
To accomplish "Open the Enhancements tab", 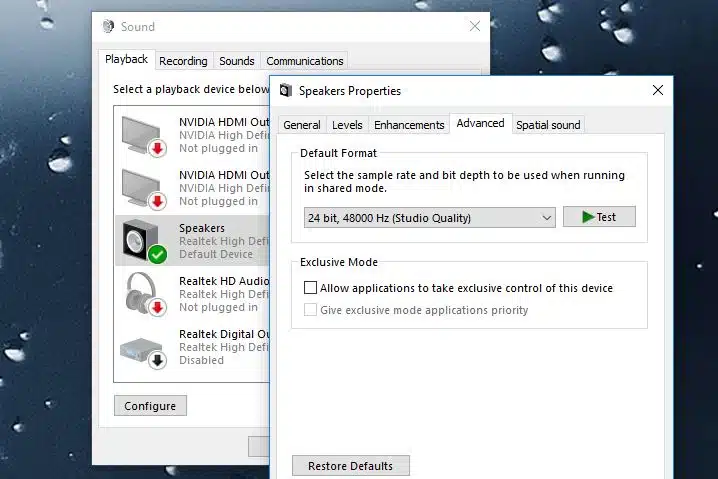I will click(x=409, y=125).
